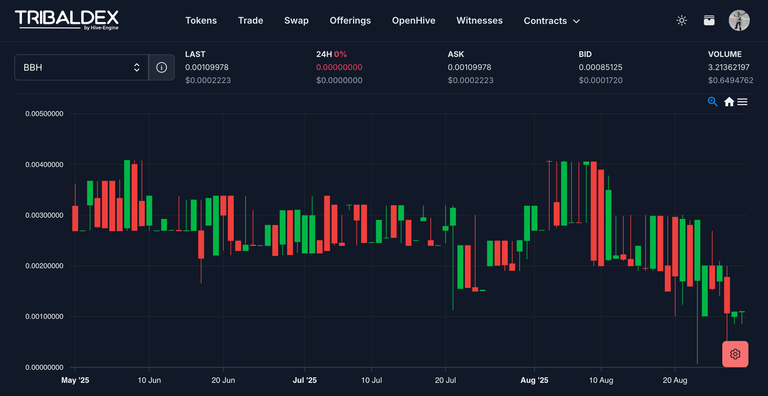Go to OpenHive
Viewport: 768px width, 396px height.
pyautogui.click(x=413, y=21)
